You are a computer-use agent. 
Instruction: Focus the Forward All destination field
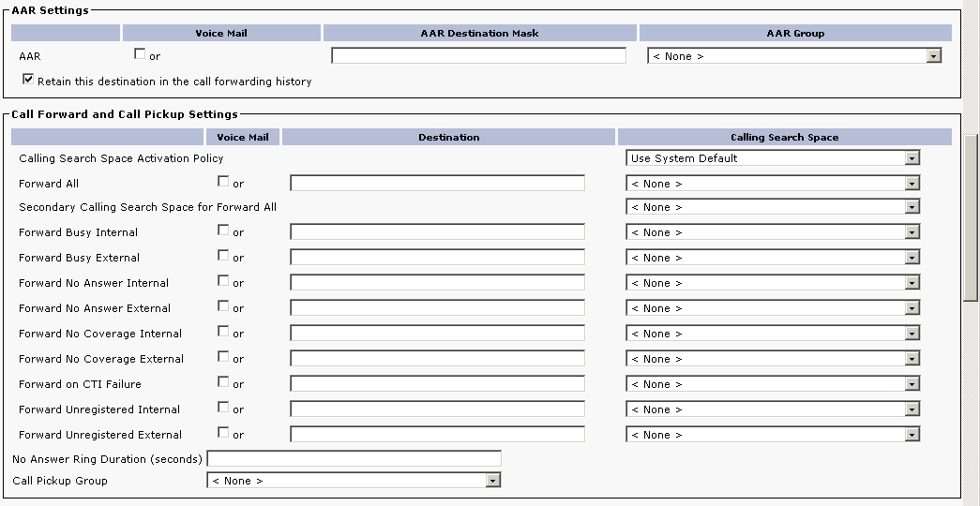[x=437, y=184]
